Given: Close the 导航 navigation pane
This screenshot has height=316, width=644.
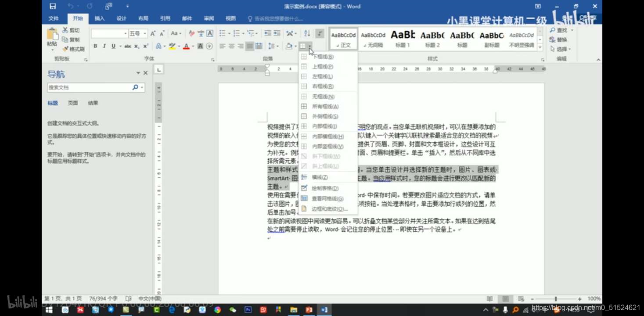Looking at the screenshot, I should click(x=146, y=73).
